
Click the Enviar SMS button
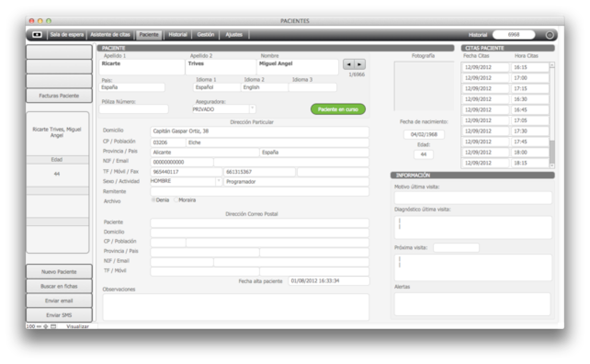pyautogui.click(x=59, y=315)
